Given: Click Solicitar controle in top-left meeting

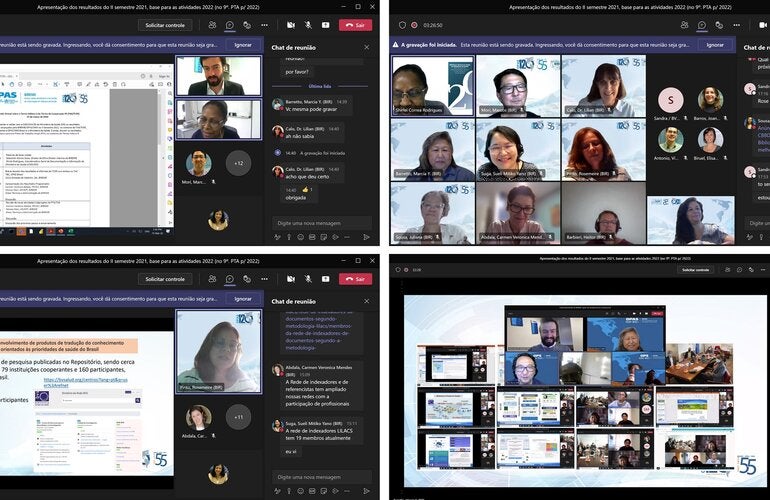Looking at the screenshot, I should tap(165, 25).
